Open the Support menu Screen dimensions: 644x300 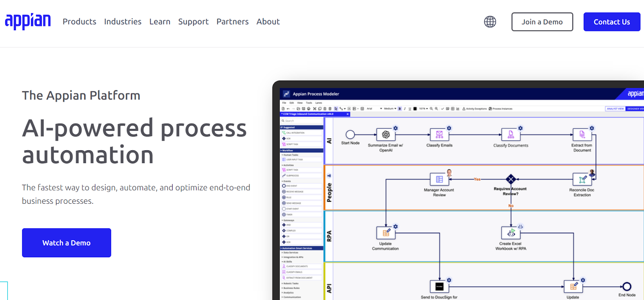[x=193, y=22]
